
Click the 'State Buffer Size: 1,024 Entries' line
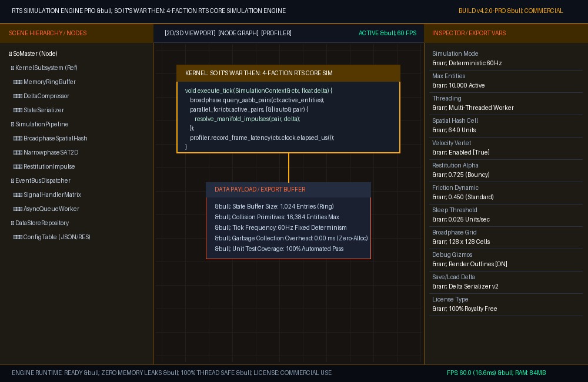click(x=274, y=206)
